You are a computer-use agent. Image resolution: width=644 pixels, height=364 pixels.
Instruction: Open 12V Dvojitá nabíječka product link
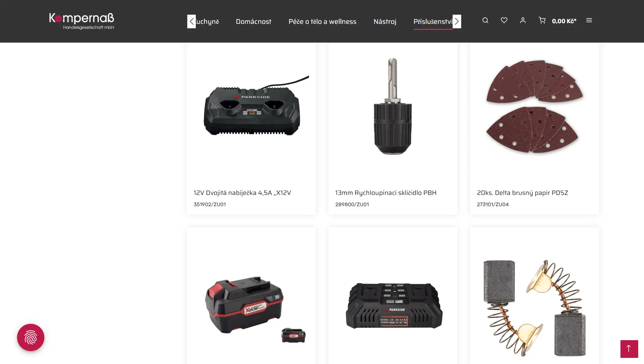click(242, 193)
